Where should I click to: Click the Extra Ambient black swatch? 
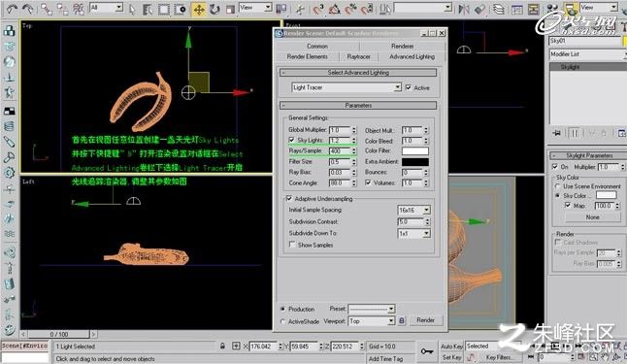(x=415, y=161)
